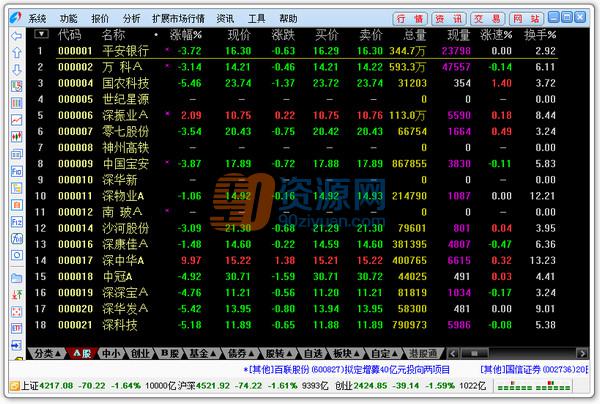Switch to the 创业 tab

[140, 354]
